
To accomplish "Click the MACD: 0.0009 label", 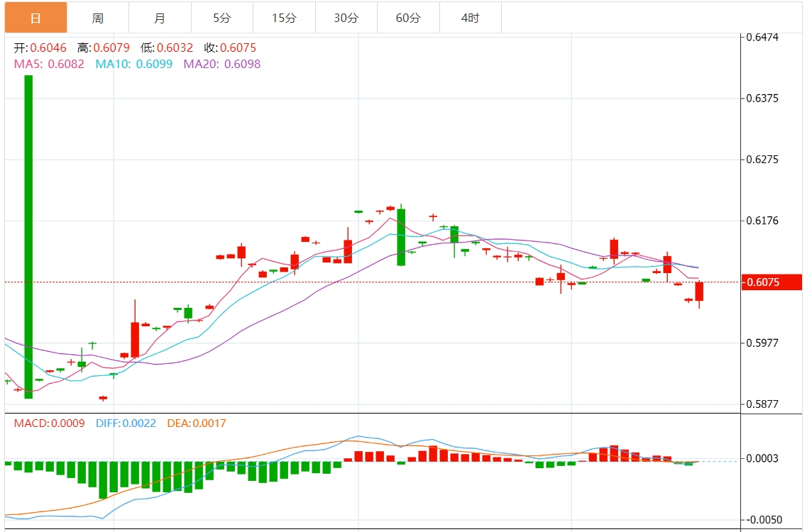I will 50,423.
